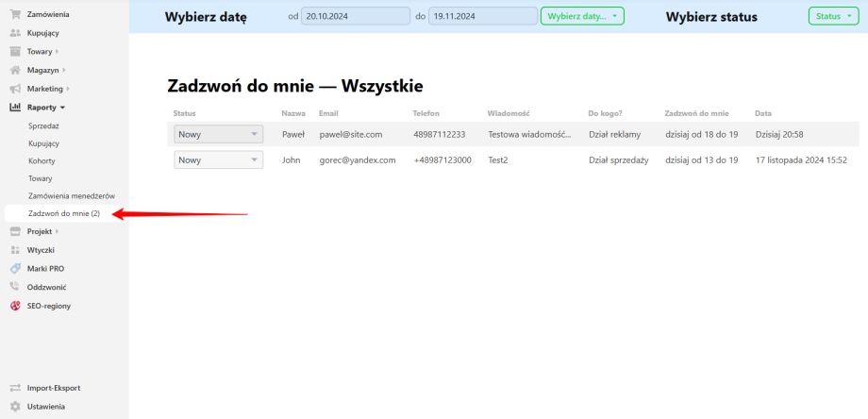Expand the green Wybierz datę dropdown
Image resolution: width=868 pixels, height=419 pixels.
tap(582, 16)
